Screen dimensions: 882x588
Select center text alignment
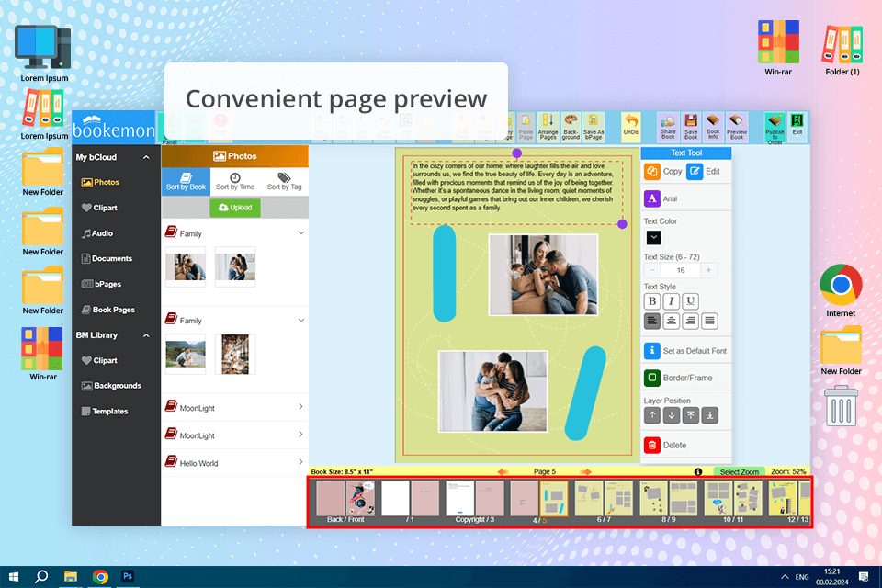pos(671,322)
